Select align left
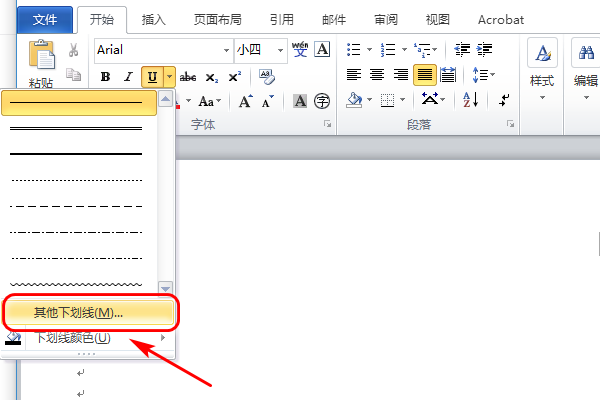Screen dimensions: 600x400 click(x=354, y=75)
